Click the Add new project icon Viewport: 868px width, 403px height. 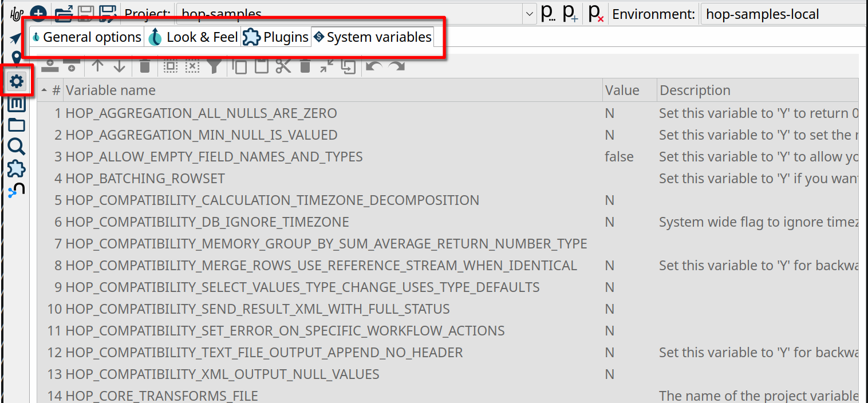pos(570,14)
